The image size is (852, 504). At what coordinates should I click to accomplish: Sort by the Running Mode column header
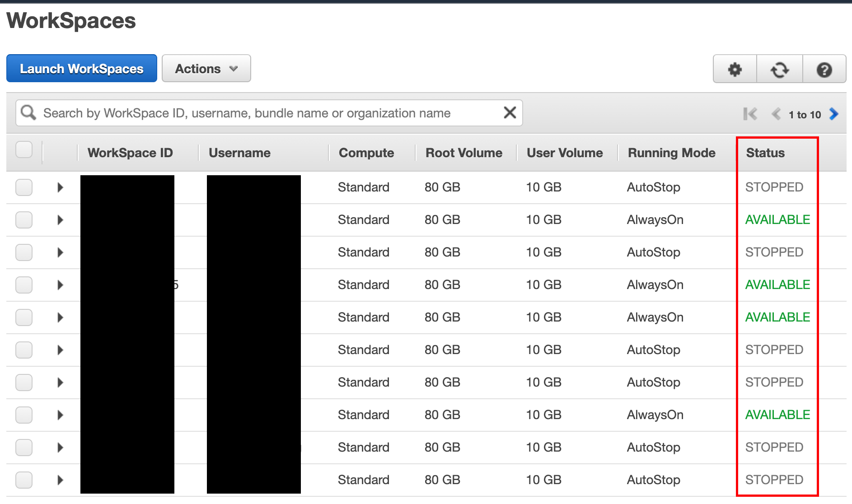[x=671, y=153]
